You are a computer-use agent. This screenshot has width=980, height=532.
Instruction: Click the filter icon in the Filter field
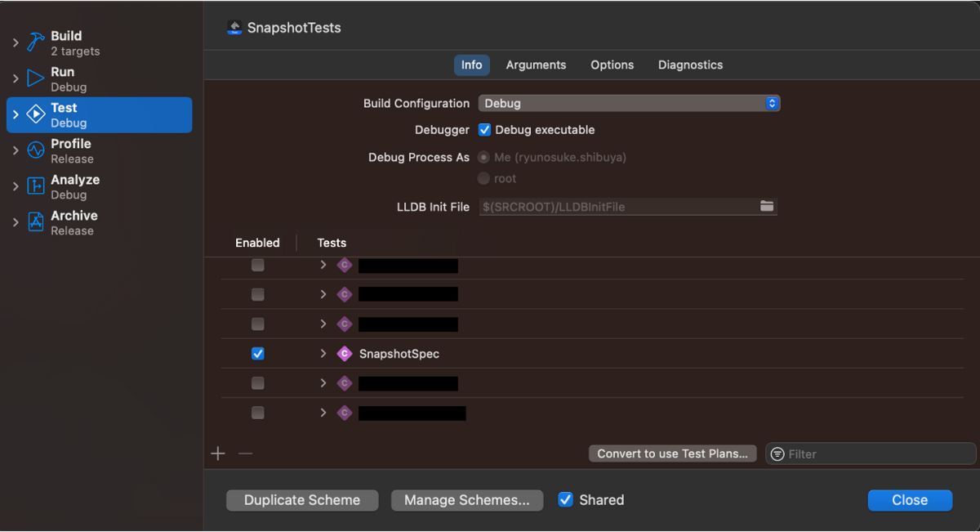[x=777, y=454]
